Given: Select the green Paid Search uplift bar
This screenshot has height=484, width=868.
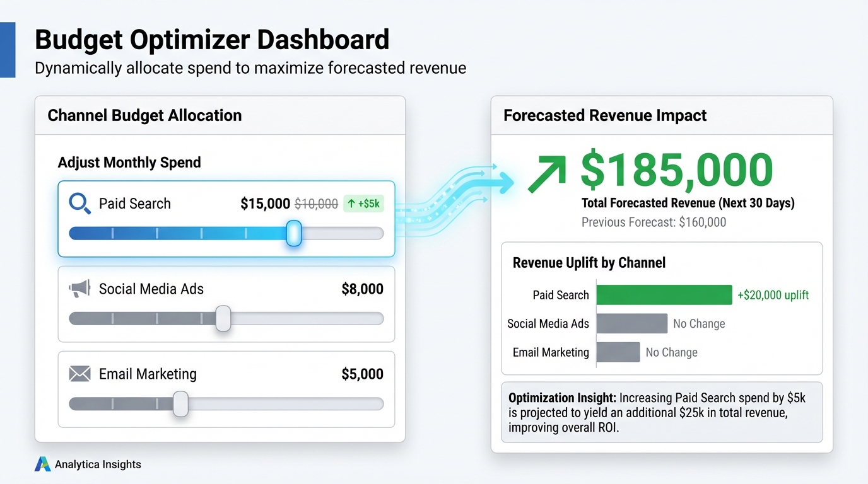Looking at the screenshot, I should coord(664,295).
